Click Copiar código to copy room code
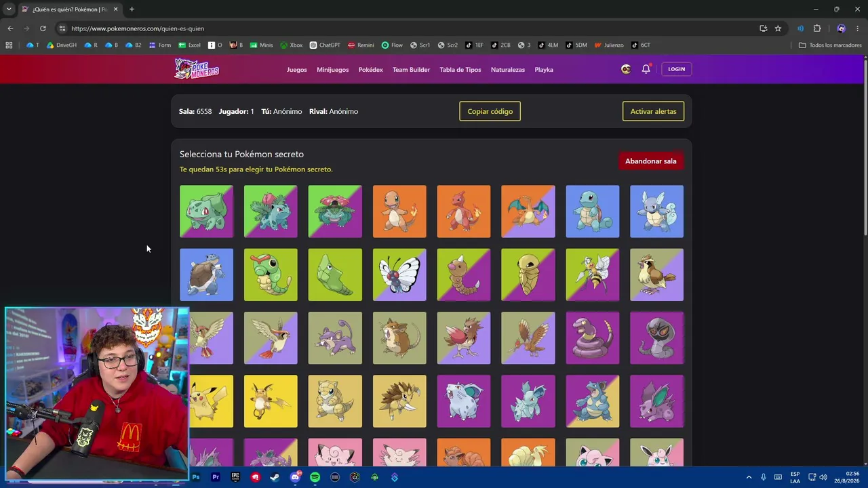The image size is (868, 488). tap(490, 111)
